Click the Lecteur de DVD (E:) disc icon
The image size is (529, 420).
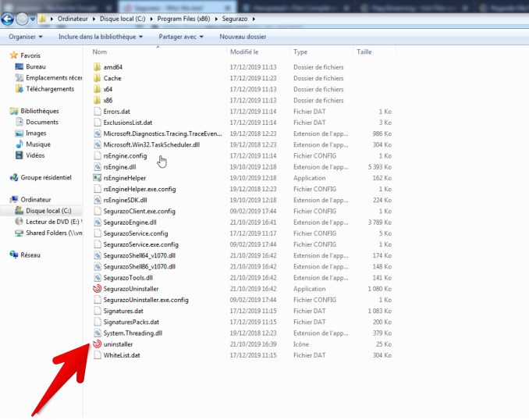(x=20, y=222)
